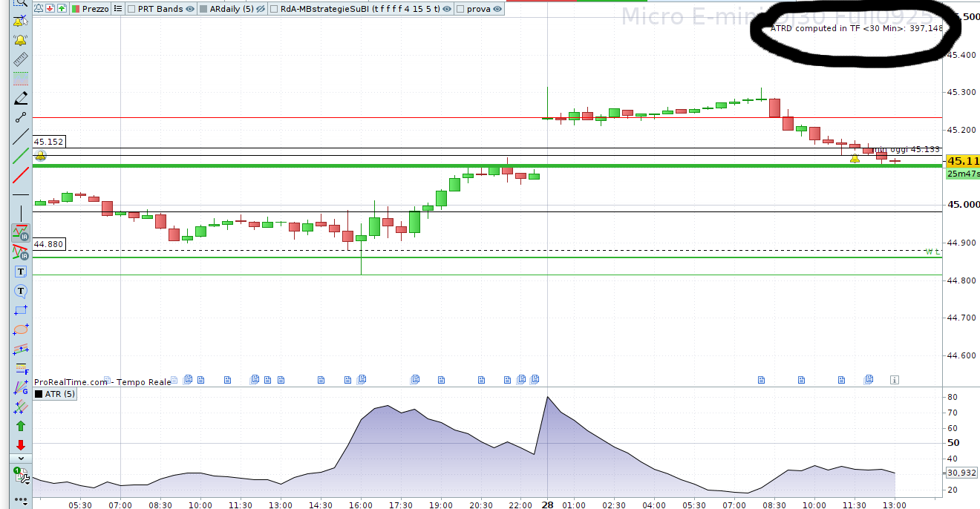Select the rectangle drawing tool
980x509 pixels.
[x=20, y=310]
